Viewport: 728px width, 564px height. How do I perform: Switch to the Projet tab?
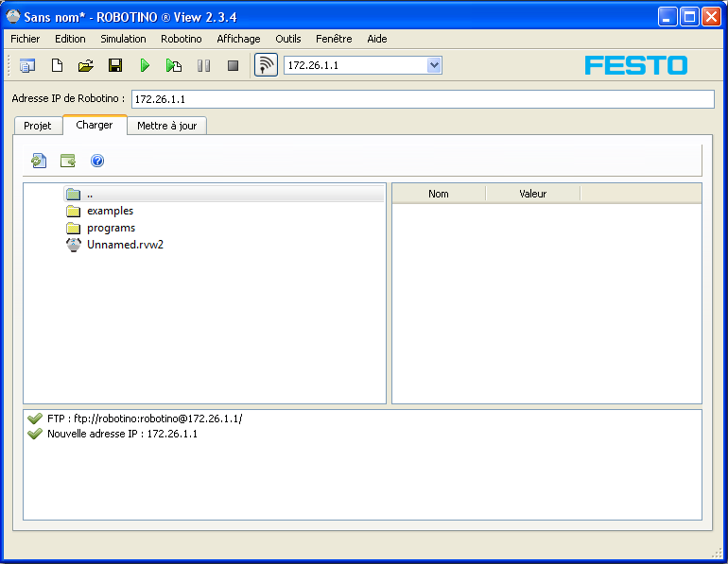coord(38,126)
